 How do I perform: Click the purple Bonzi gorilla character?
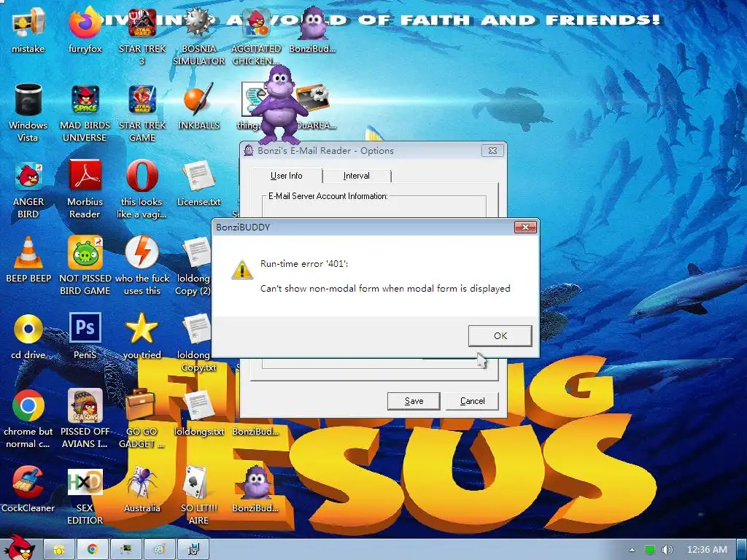coord(279,106)
